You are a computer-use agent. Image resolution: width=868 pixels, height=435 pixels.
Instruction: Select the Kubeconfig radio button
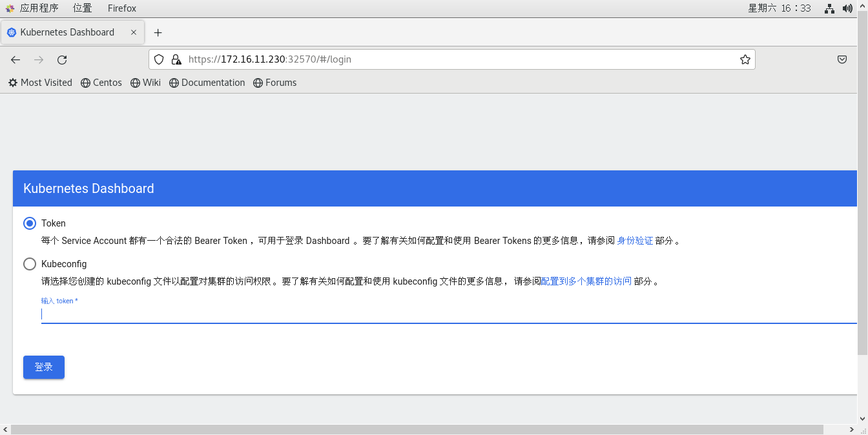pyautogui.click(x=30, y=264)
